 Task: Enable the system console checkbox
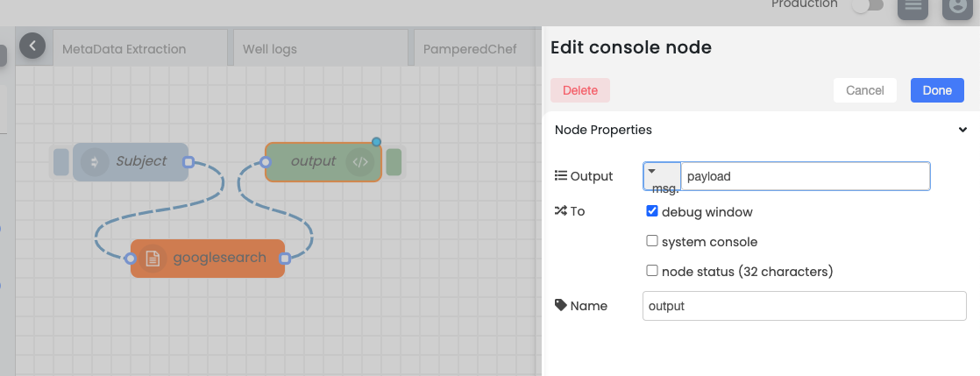pos(652,240)
